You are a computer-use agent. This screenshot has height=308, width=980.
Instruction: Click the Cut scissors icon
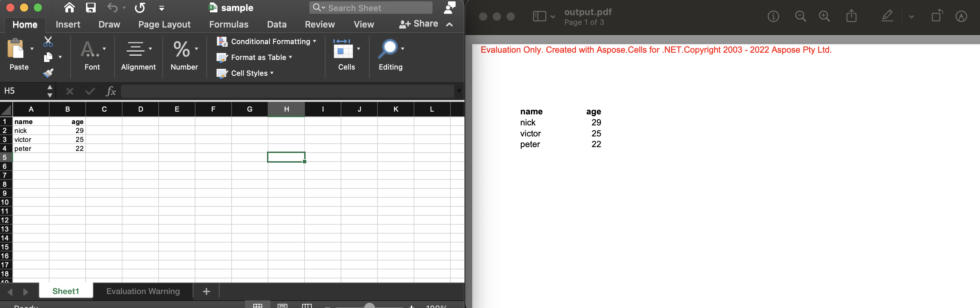[x=48, y=41]
